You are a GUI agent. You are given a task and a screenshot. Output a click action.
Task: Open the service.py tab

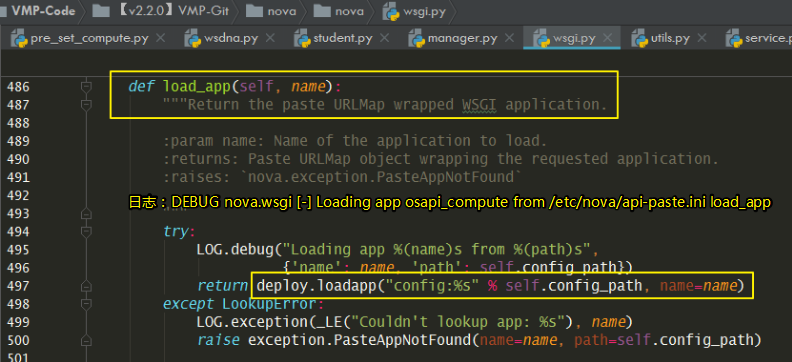[768, 38]
